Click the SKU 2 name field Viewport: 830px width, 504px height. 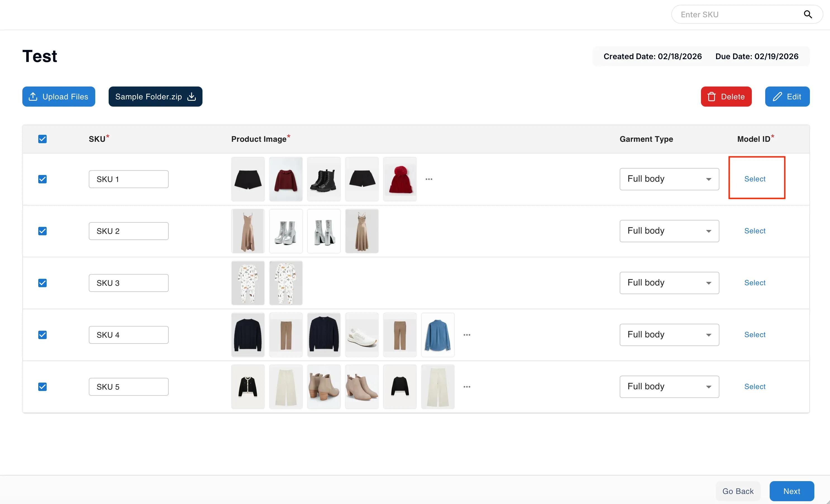coord(128,231)
